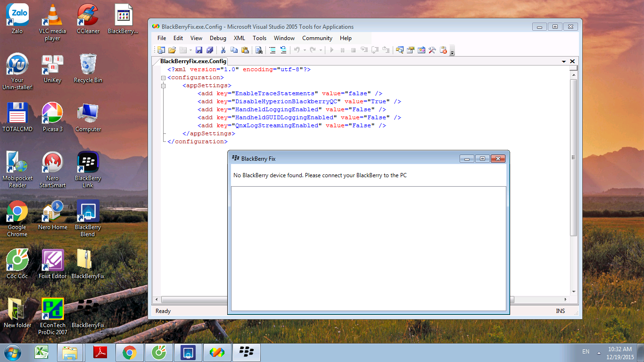Click the Open File folder icon
This screenshot has width=644, height=362.
[x=172, y=50]
